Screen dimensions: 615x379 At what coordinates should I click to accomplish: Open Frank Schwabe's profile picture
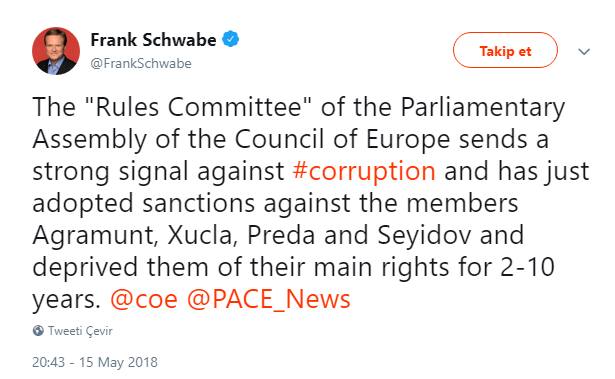(56, 51)
